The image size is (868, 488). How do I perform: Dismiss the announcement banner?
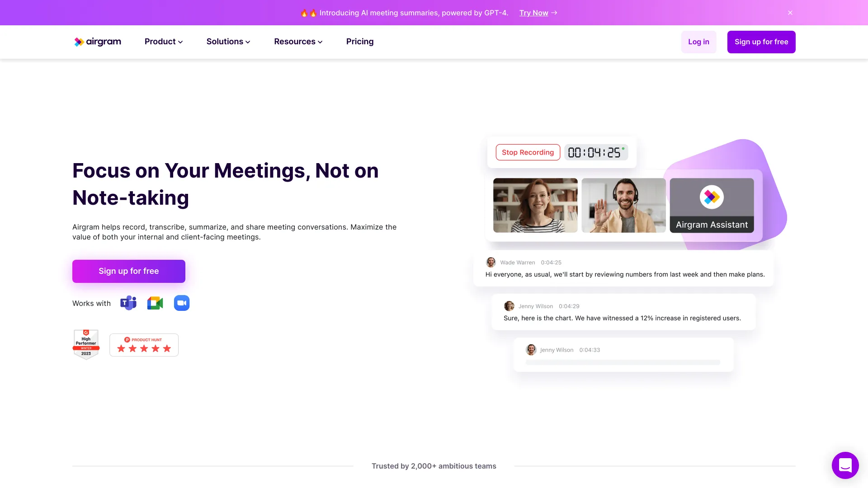click(x=790, y=13)
